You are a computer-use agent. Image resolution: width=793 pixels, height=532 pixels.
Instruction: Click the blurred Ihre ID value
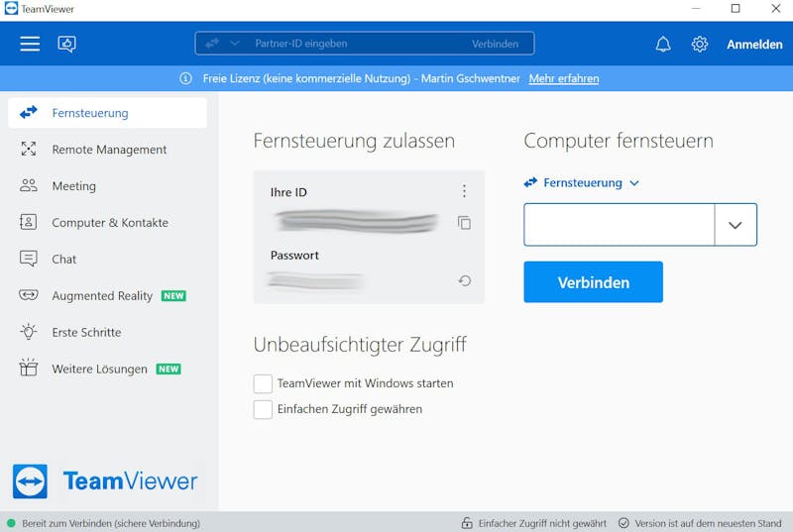coord(357,221)
